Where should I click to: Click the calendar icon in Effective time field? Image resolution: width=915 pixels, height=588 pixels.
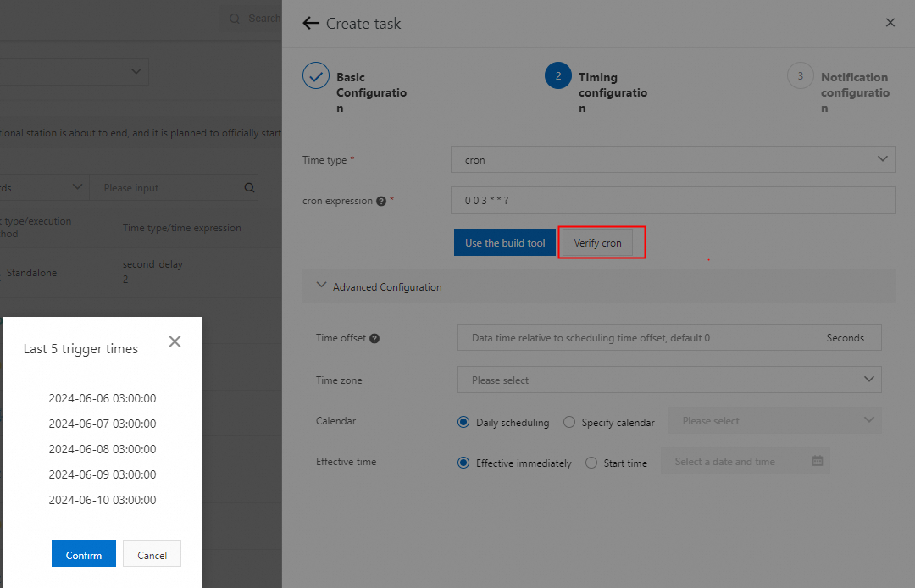click(x=817, y=462)
